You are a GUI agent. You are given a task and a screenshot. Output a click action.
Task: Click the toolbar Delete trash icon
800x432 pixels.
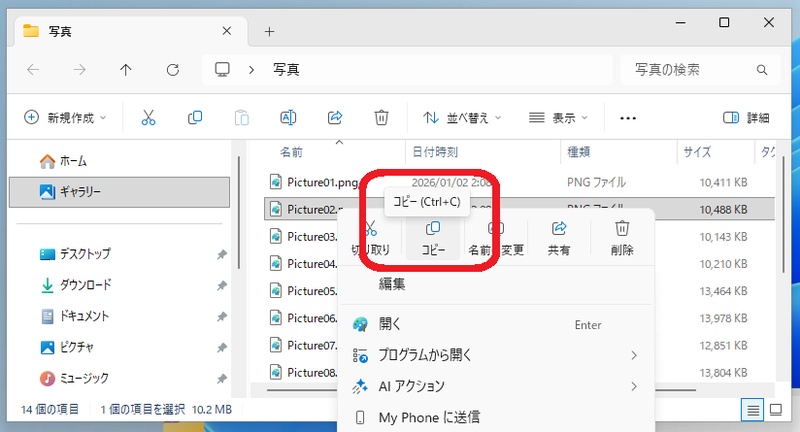coord(381,118)
